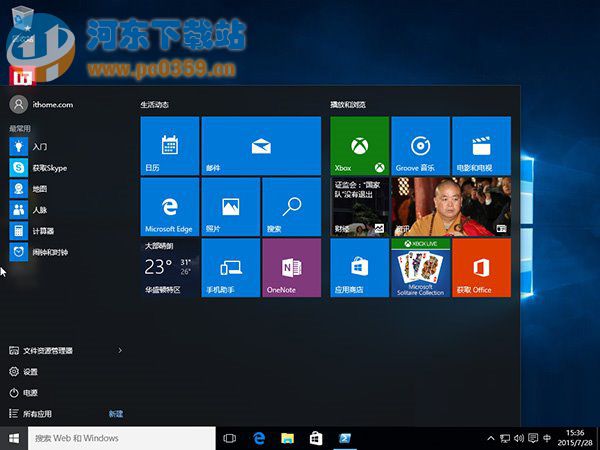Open the Store (应用商店) tile
This screenshot has width=600, height=450.
pyautogui.click(x=359, y=268)
